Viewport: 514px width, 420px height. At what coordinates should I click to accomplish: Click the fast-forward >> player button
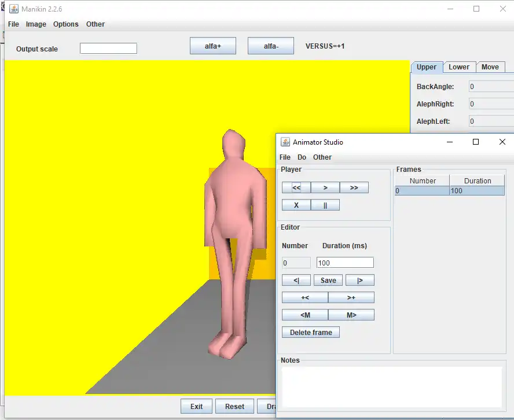(x=354, y=187)
